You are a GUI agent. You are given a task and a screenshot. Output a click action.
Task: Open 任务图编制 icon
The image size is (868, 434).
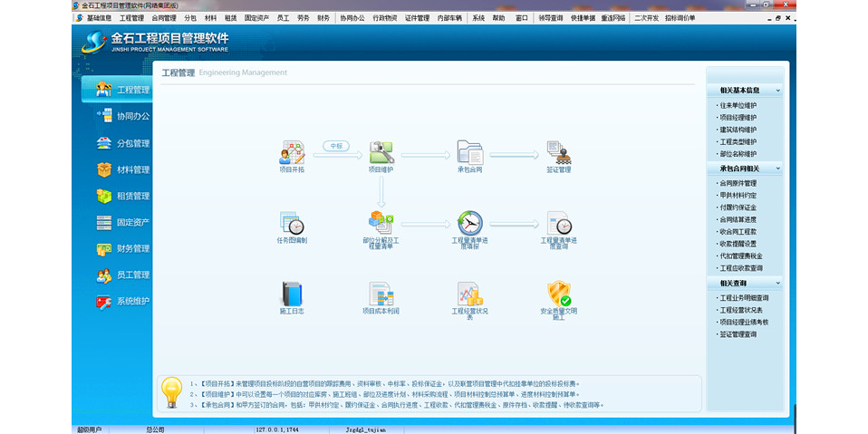click(x=292, y=223)
